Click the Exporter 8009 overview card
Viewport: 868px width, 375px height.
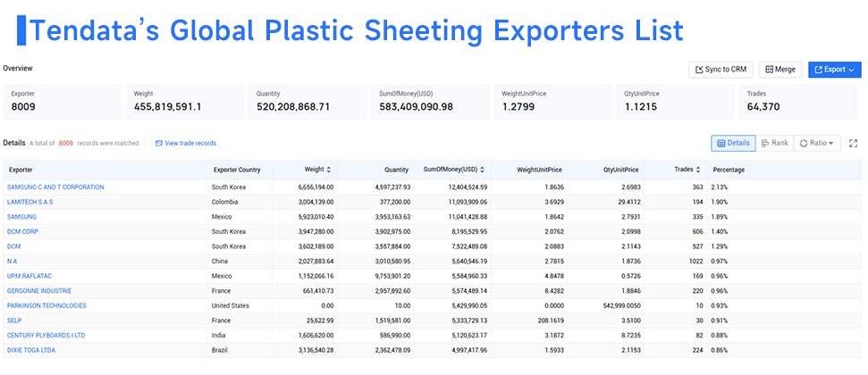pyautogui.click(x=63, y=102)
